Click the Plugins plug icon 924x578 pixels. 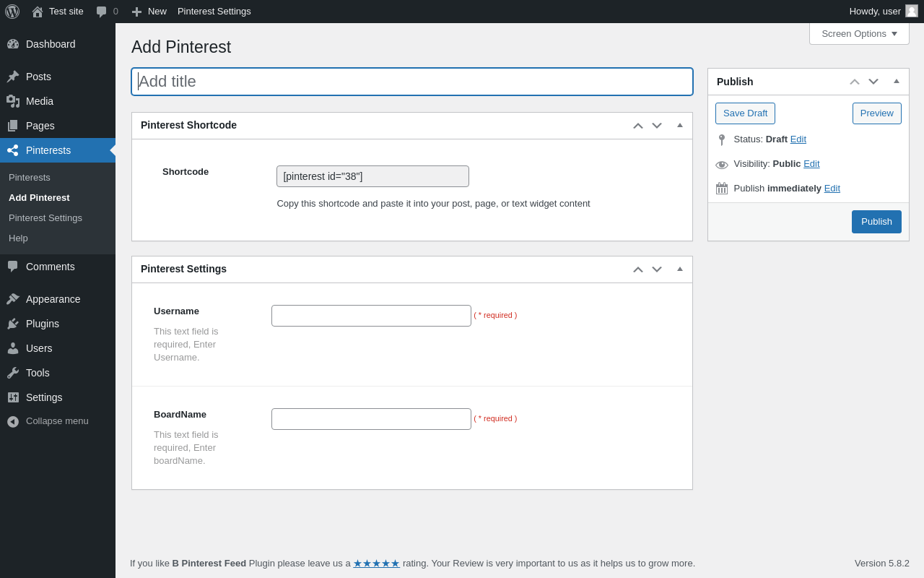[13, 324]
